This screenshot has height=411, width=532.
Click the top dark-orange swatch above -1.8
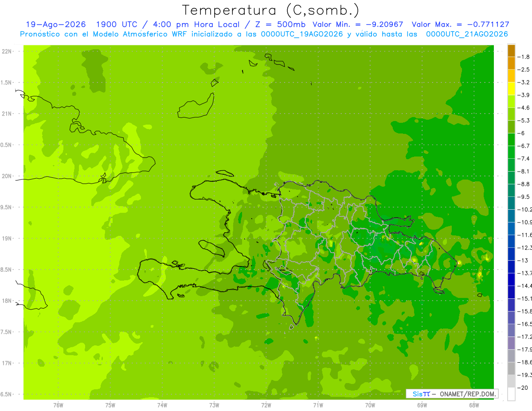[511, 51]
